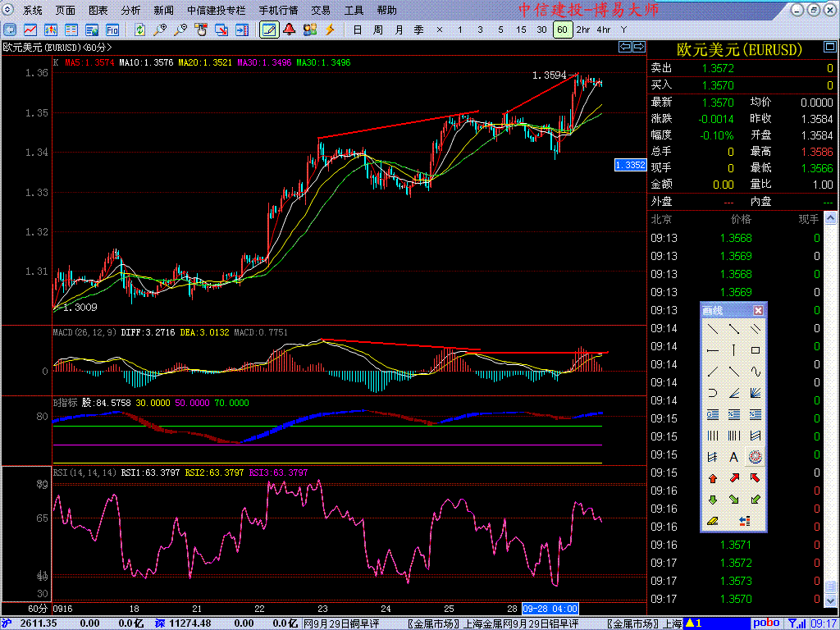
Task: Open the 系统 menu
Action: 33,11
